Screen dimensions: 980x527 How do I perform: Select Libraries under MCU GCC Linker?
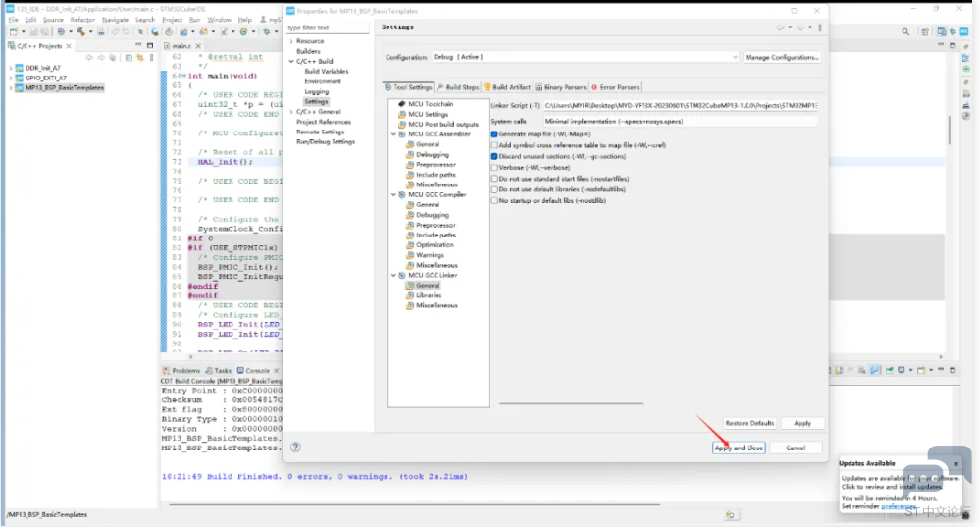tap(429, 295)
